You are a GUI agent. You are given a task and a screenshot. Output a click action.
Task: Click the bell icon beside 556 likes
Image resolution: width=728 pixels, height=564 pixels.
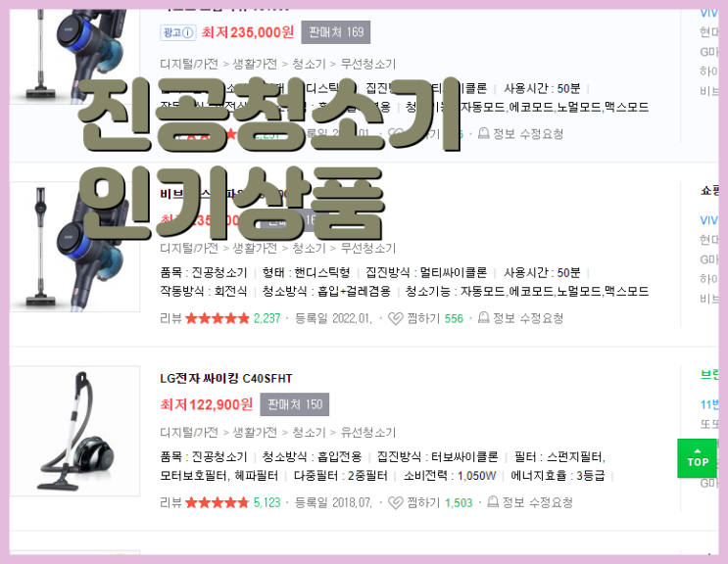[x=484, y=317]
